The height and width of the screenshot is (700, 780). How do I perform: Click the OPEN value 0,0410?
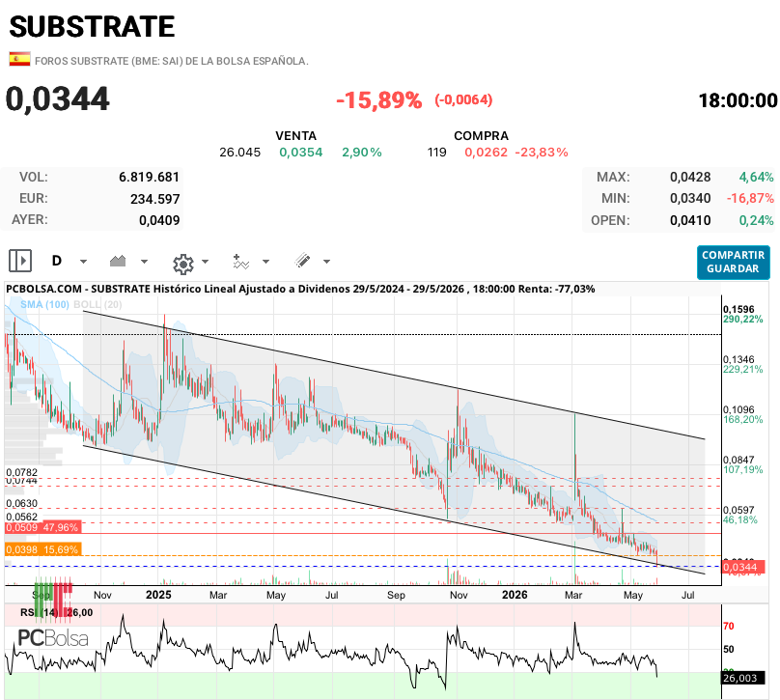(690, 220)
